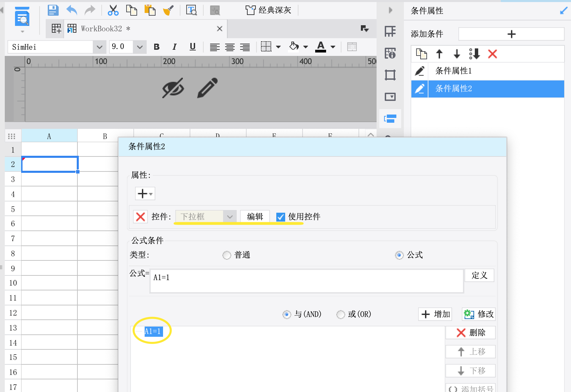Copy the selected cell content
This screenshot has height=392, width=571.
(x=131, y=10)
